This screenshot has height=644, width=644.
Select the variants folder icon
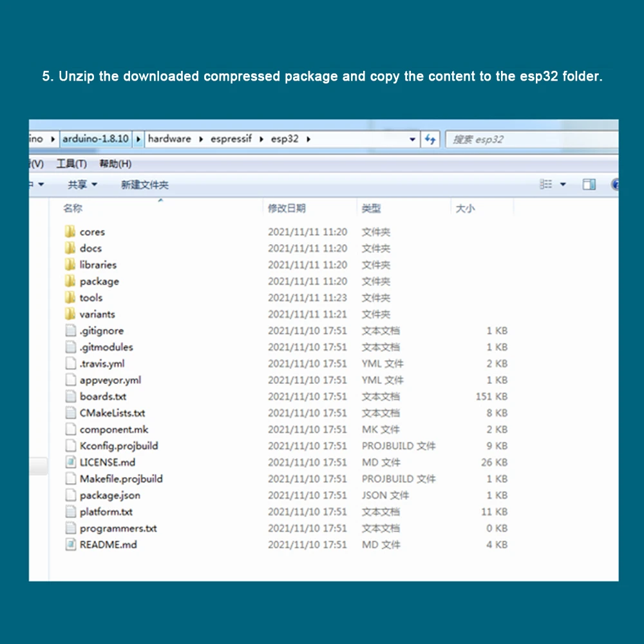click(x=70, y=314)
